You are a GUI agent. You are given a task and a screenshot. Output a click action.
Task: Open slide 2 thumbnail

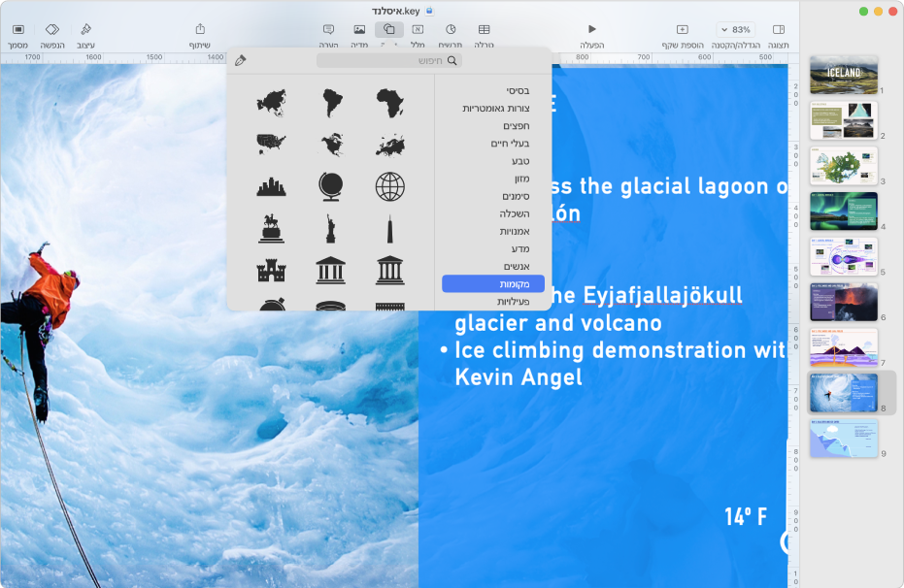844,120
